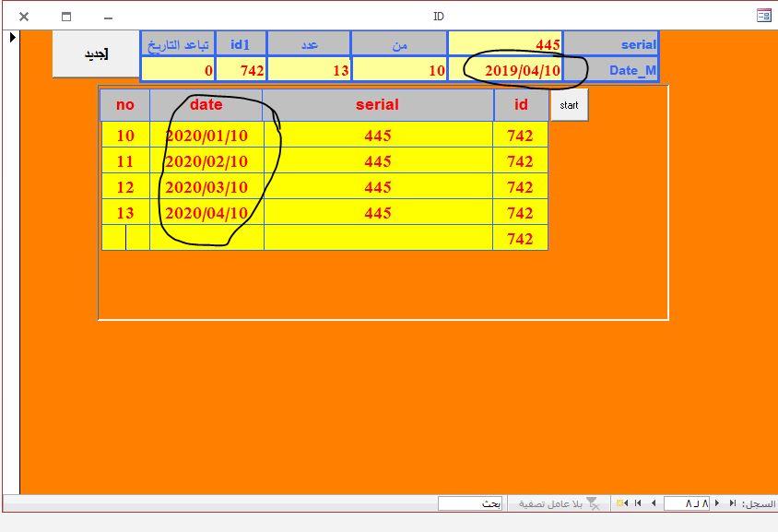Go to first record in navigation bar
The height and width of the screenshot is (532, 778).
pos(733,503)
